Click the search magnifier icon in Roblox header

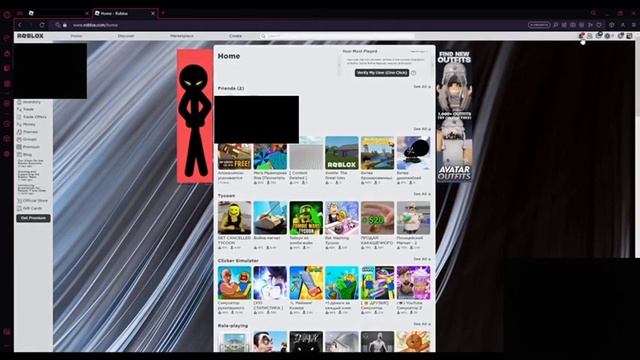point(263,36)
